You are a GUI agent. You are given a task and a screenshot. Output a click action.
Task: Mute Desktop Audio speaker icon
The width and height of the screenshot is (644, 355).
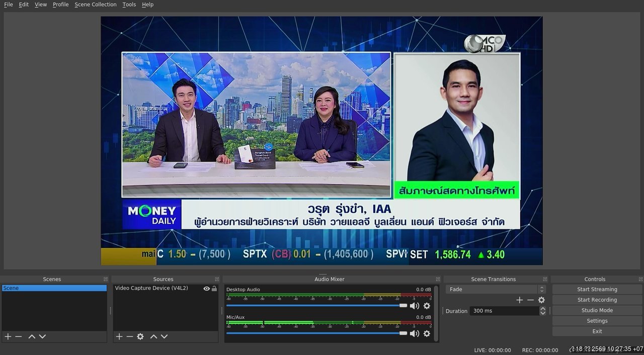[415, 306]
